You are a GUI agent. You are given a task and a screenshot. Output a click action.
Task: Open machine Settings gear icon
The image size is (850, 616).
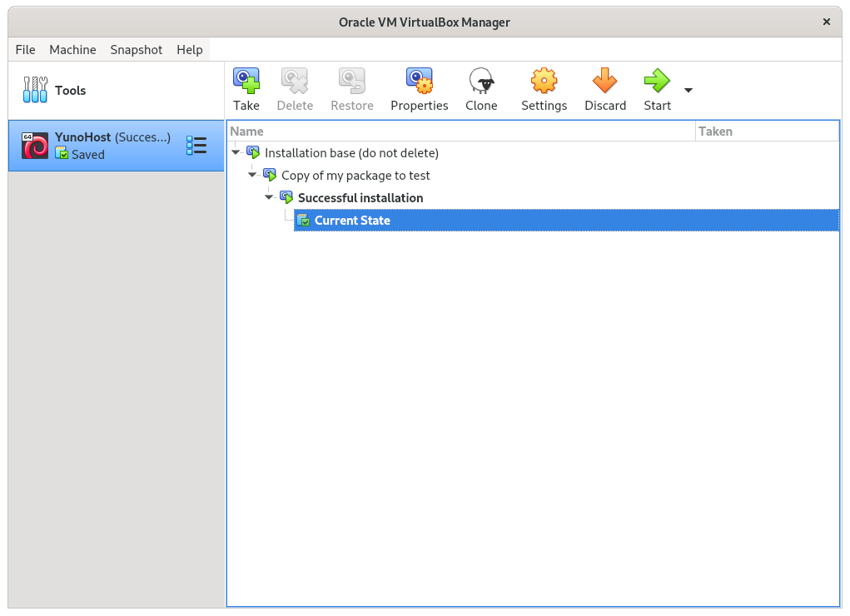544,82
